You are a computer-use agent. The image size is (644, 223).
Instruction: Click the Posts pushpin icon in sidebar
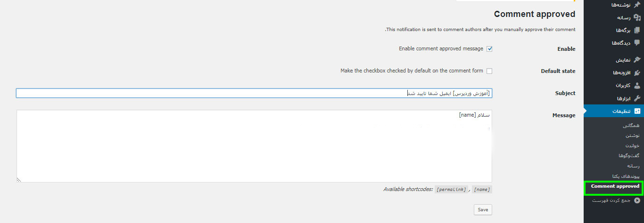click(x=637, y=5)
